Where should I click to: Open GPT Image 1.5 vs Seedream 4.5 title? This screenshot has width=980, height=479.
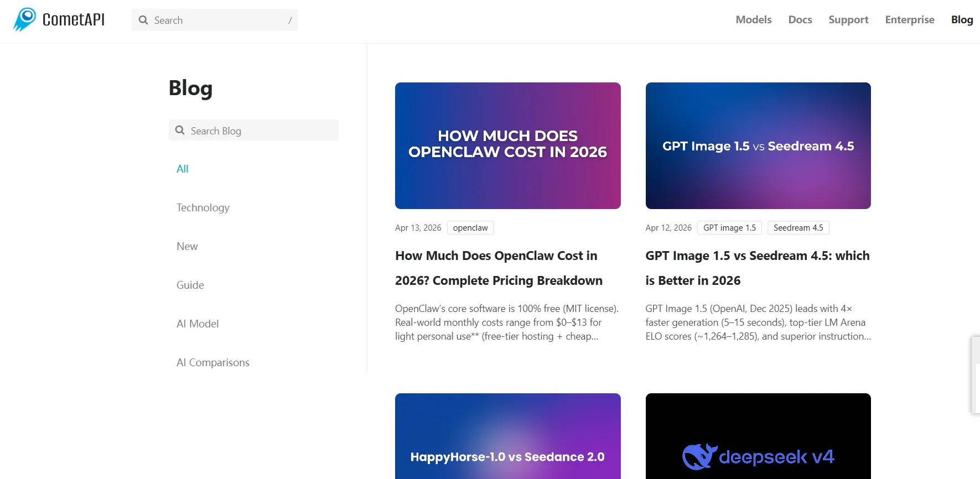pos(758,268)
